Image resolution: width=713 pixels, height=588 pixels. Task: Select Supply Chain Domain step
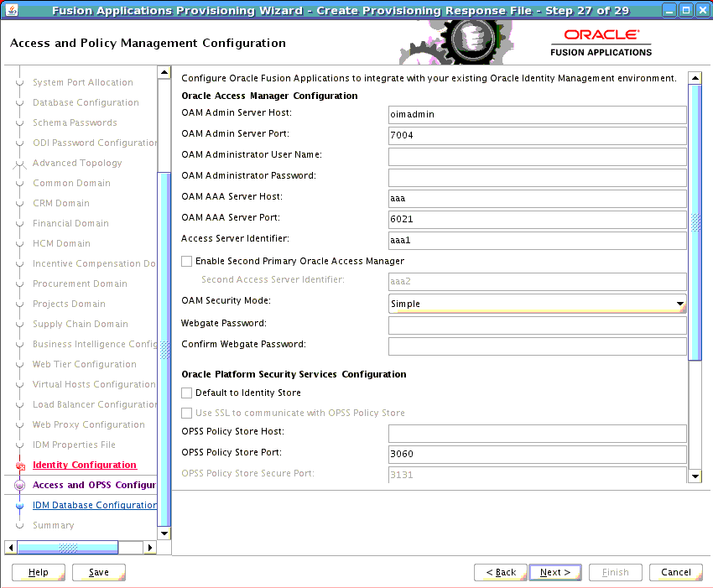[81, 325]
